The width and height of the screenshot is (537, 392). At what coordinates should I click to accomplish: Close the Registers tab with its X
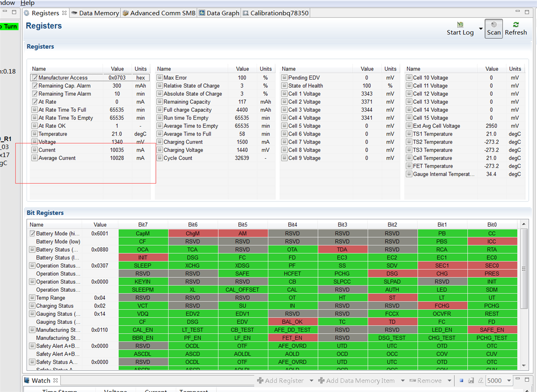64,13
